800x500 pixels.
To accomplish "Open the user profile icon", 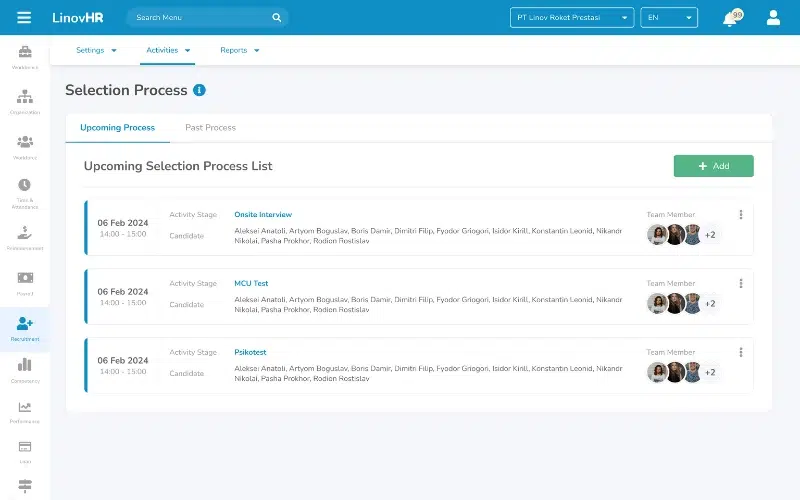I will [773, 17].
